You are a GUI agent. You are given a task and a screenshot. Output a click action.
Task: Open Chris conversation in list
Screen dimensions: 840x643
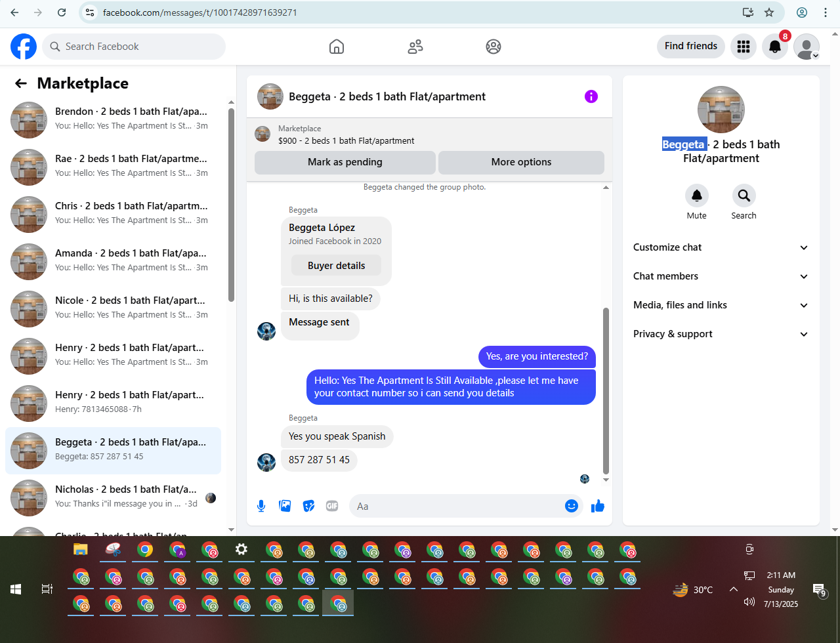pos(113,213)
